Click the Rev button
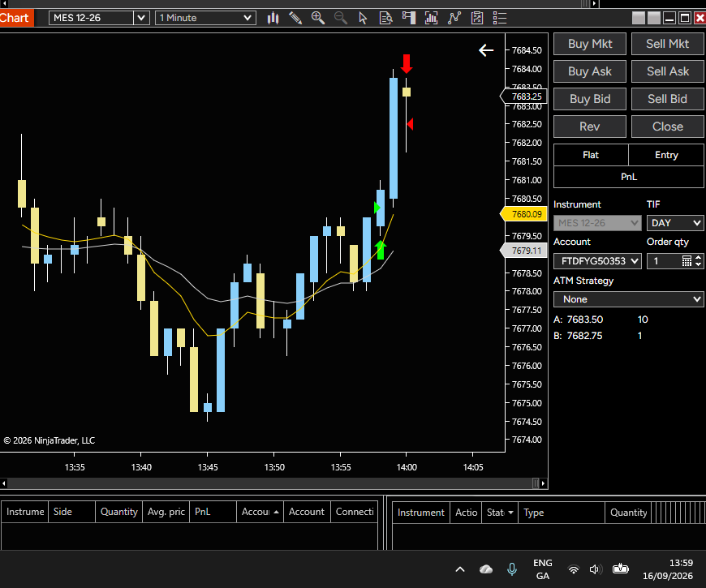 pos(590,127)
